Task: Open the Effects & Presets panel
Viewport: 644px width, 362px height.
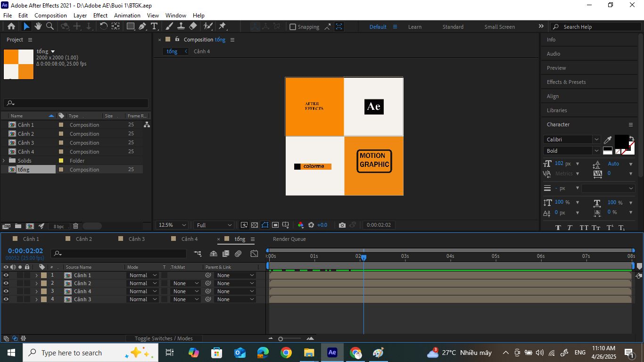Action: [566, 82]
